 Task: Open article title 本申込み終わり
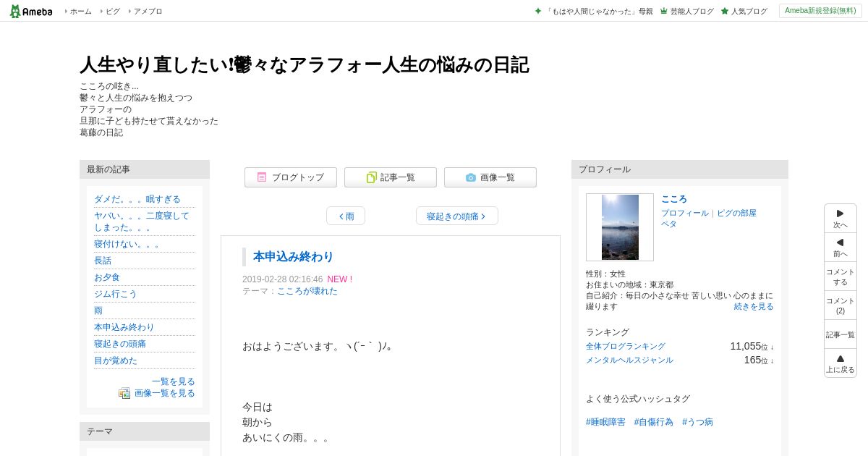click(293, 256)
